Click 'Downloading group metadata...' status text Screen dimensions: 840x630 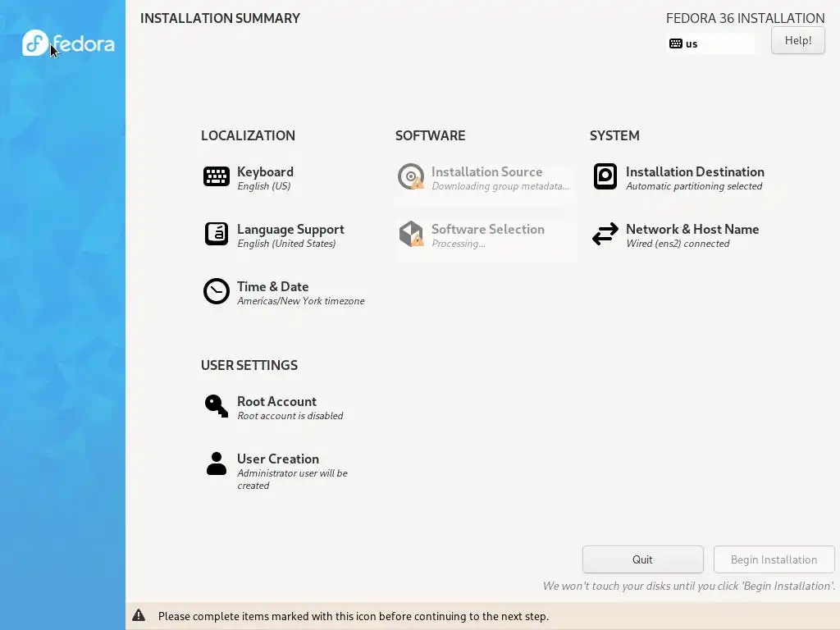click(x=500, y=186)
